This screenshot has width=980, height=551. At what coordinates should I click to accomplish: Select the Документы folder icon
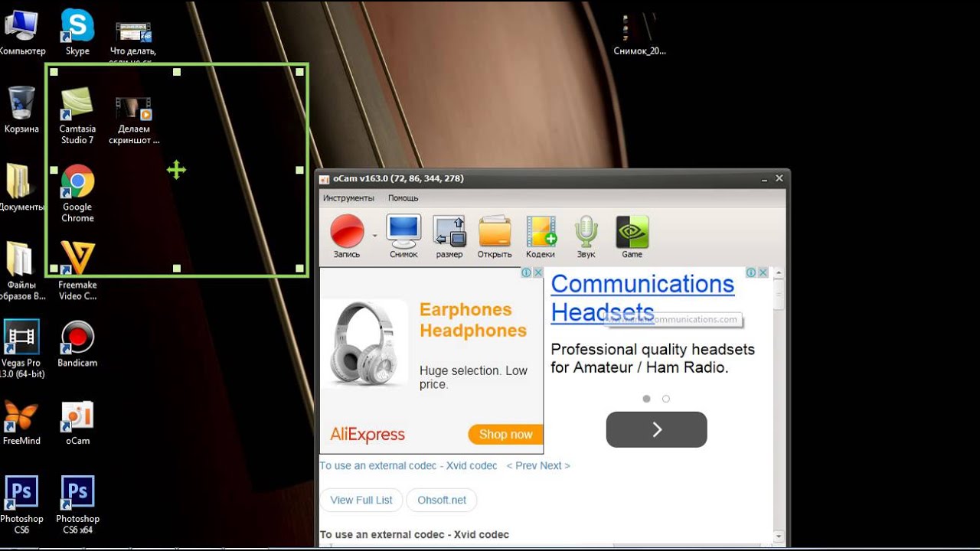pos(20,187)
